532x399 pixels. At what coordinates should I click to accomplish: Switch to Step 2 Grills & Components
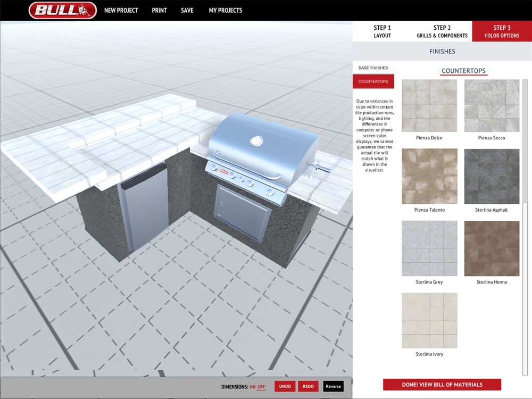(x=442, y=31)
